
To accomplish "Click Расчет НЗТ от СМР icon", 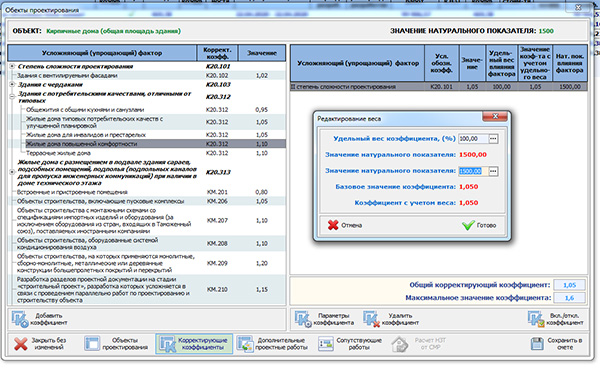I will [399, 344].
